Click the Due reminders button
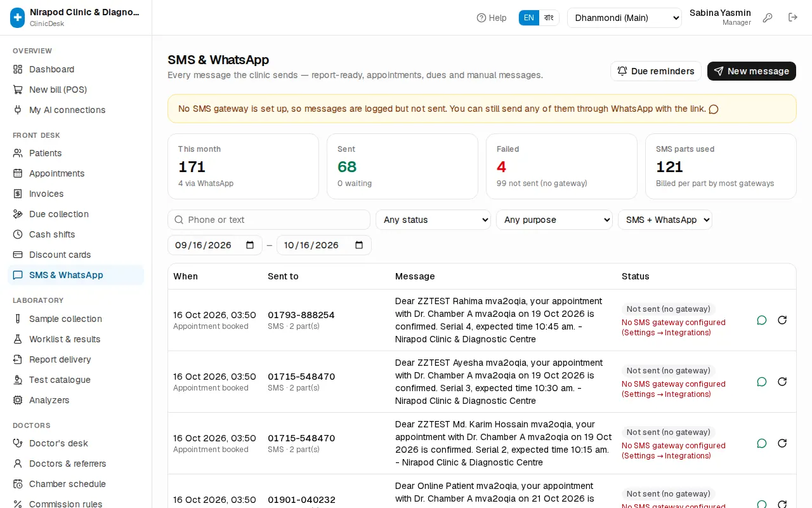The image size is (812, 508). [656, 71]
